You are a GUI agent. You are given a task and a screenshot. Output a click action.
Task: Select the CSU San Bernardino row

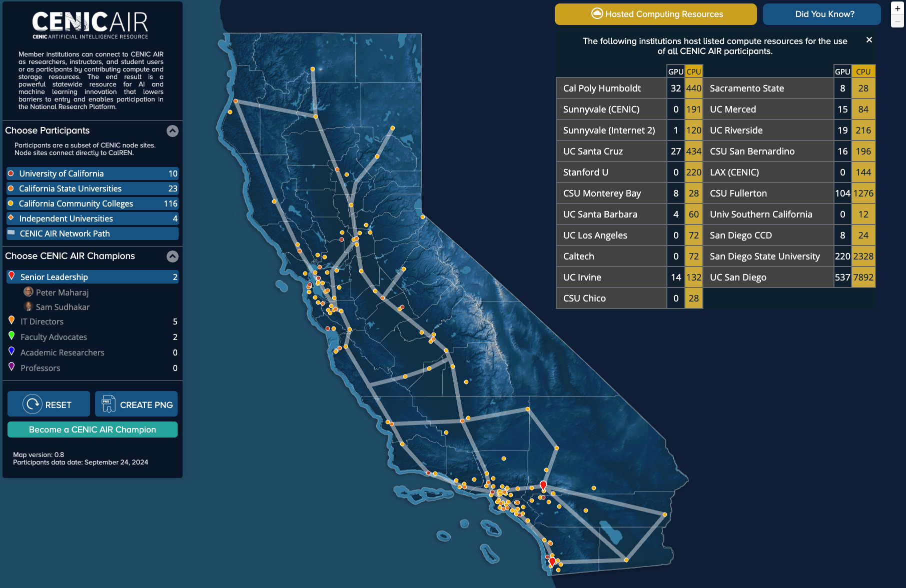[x=789, y=151]
